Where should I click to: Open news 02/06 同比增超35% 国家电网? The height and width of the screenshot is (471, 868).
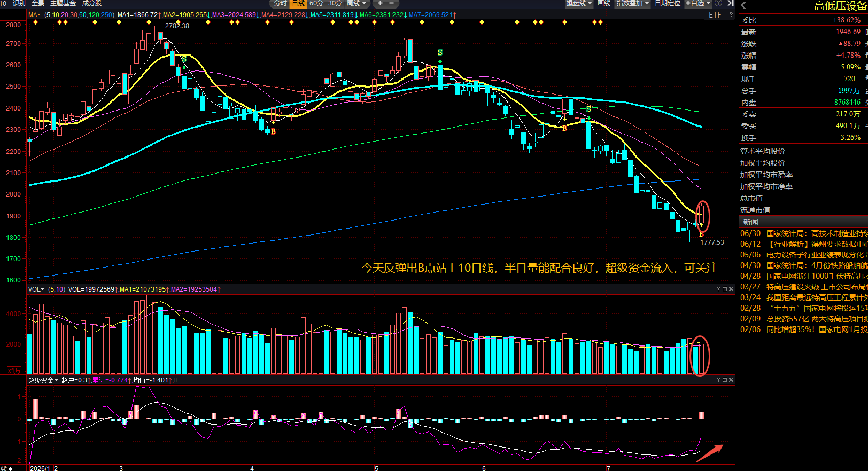click(803, 329)
